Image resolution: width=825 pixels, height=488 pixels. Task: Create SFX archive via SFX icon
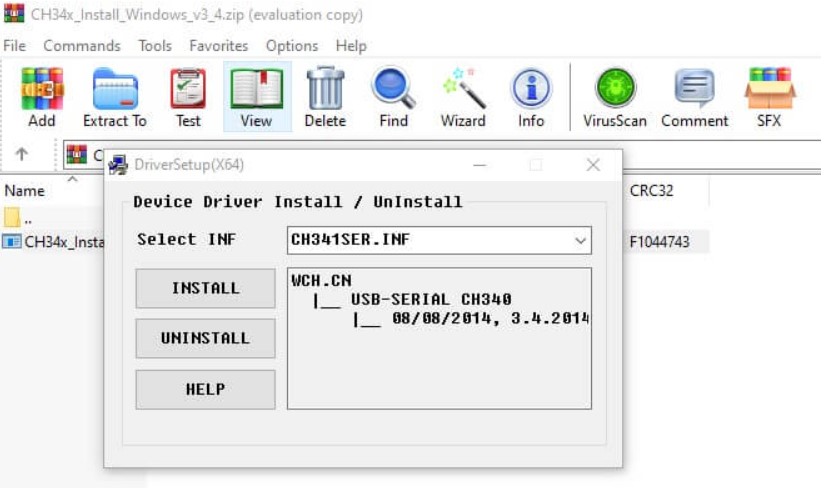(x=769, y=97)
